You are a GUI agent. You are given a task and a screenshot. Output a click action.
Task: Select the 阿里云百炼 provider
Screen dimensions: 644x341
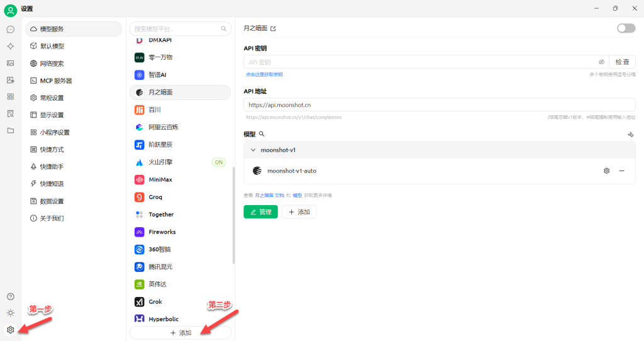click(180, 127)
